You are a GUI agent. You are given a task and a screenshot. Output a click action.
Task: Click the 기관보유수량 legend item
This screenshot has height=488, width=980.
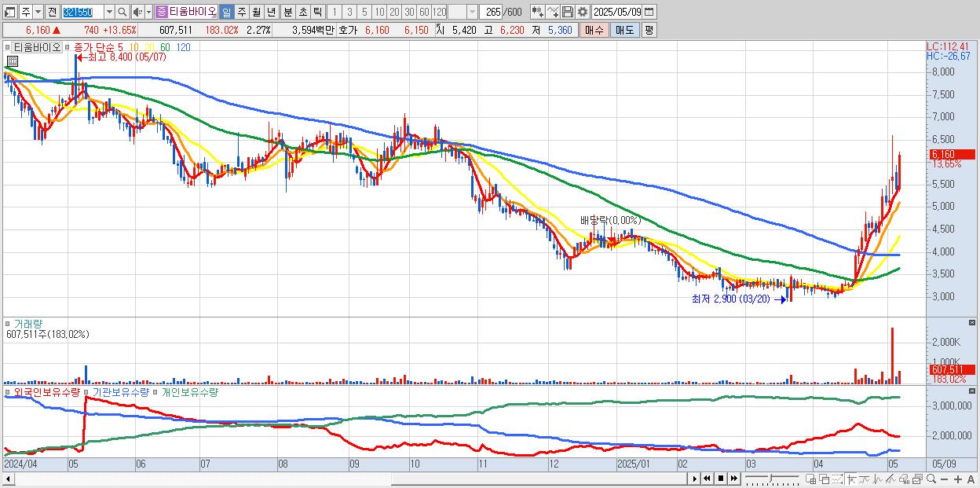[x=120, y=391]
